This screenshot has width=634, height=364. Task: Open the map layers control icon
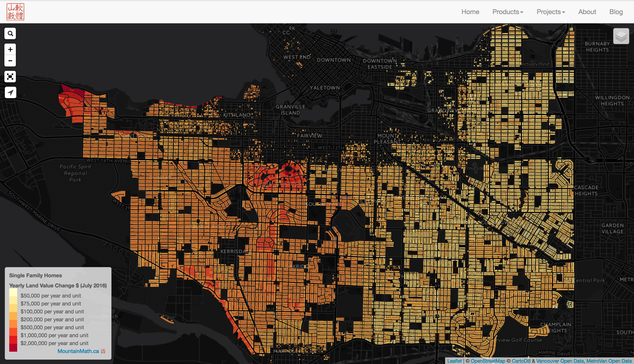coord(621,37)
